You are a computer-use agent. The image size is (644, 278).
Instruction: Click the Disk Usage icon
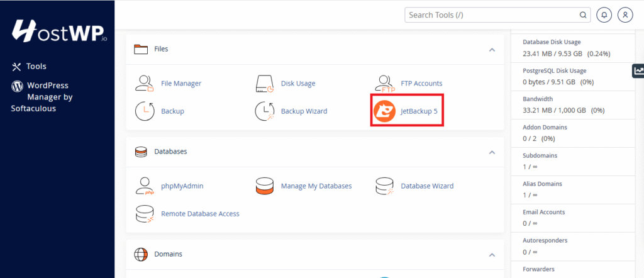click(x=265, y=84)
